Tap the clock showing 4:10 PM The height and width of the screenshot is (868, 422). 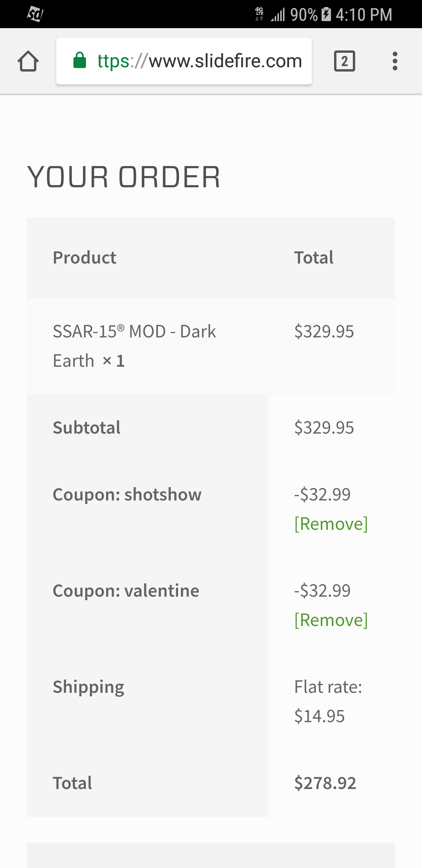coord(363,15)
